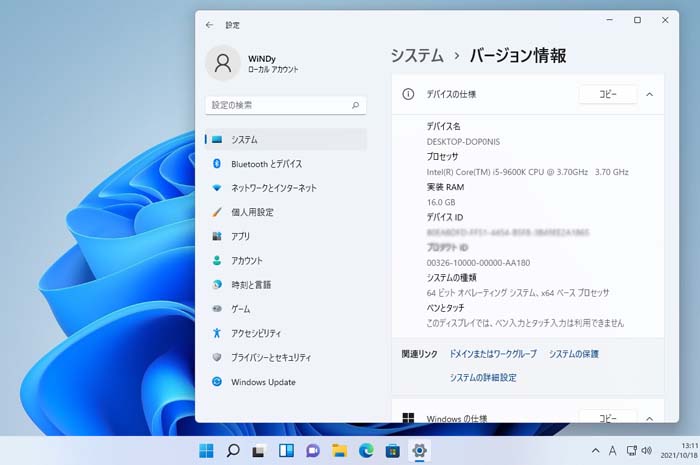The image size is (700, 465).
Task: Open プライバシーとセキュリティ settings
Action: 286,357
